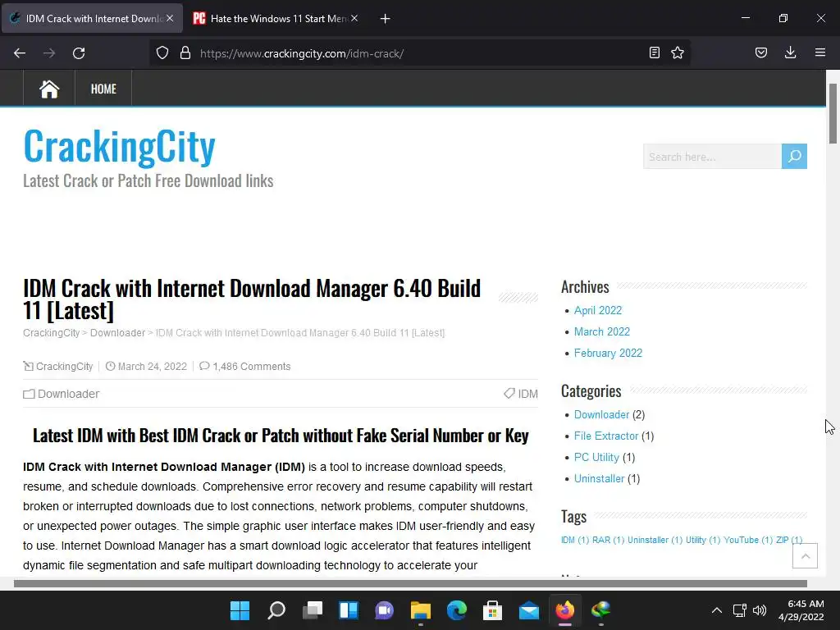Open Internet Download Manager taskbar icon
Viewport: 840px width, 630px height.
(601, 610)
